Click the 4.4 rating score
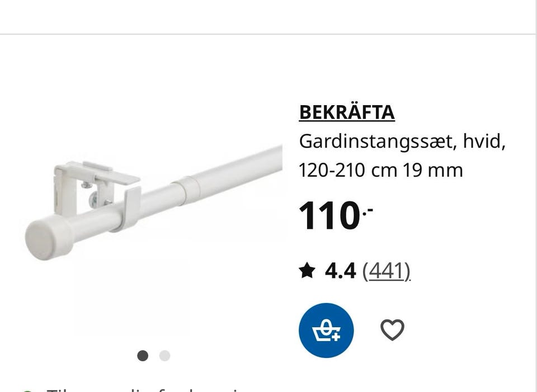The height and width of the screenshot is (392, 537). click(341, 271)
